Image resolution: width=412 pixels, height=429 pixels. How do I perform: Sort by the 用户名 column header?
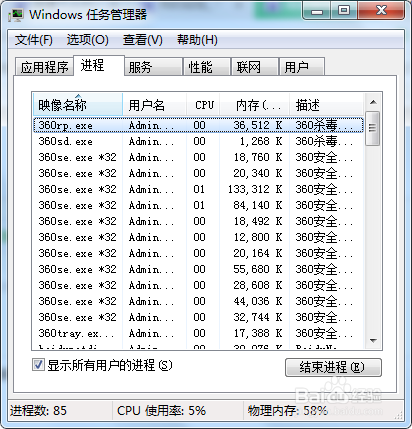pyautogui.click(x=155, y=105)
